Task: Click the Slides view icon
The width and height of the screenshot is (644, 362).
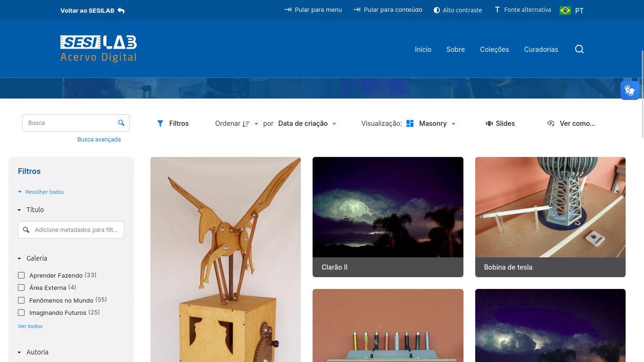Action: point(489,123)
